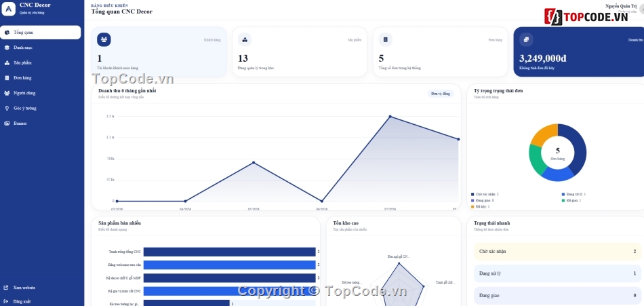Viewport: 644px width, 306px height.
Task: Click the bar for Tranh trống đồng CNC
Action: 229,252
